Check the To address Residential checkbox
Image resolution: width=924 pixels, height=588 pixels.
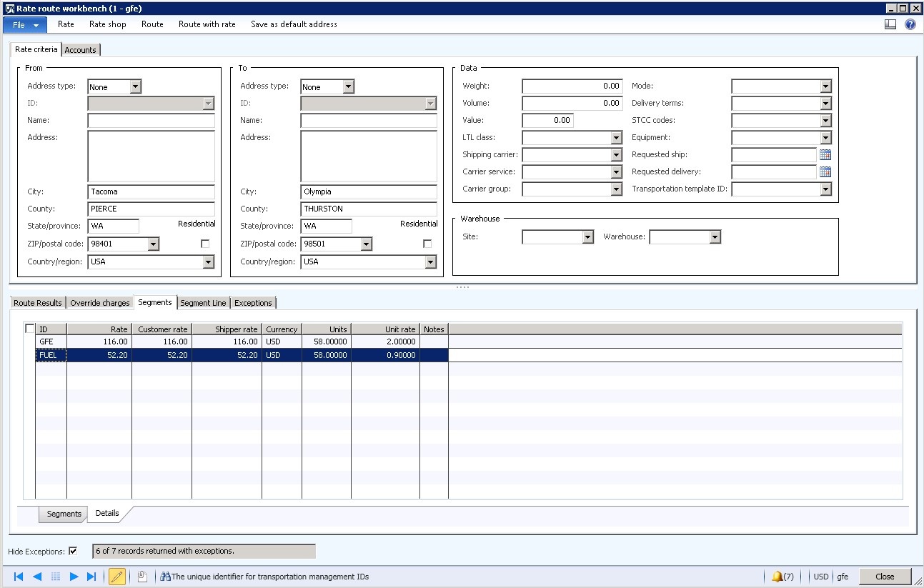coord(427,244)
